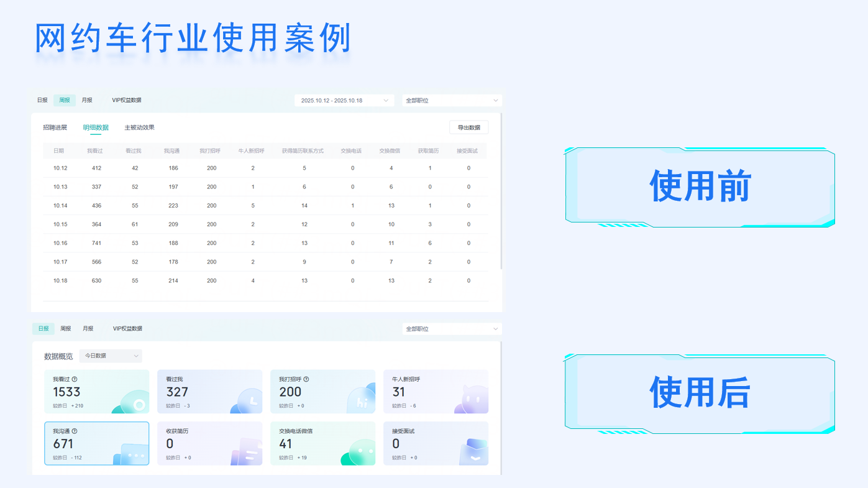Click the help icon beside 我看过 card title
The width and height of the screenshot is (868, 488).
click(75, 379)
